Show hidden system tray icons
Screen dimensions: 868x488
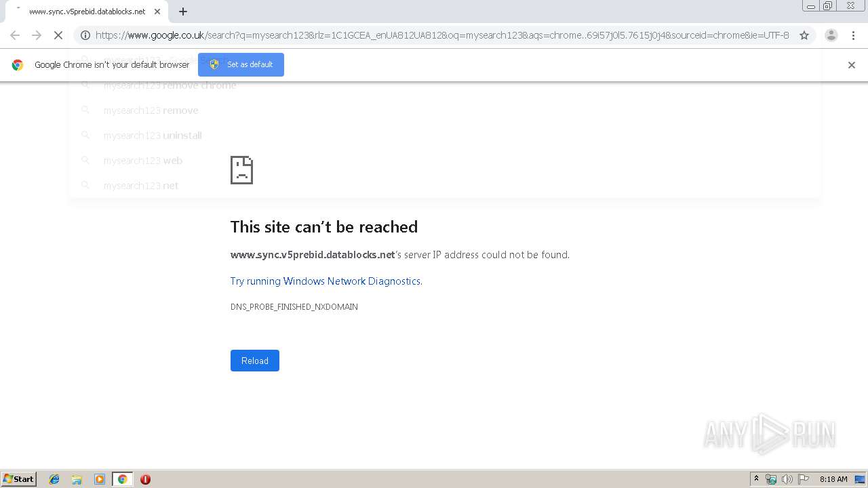[756, 479]
